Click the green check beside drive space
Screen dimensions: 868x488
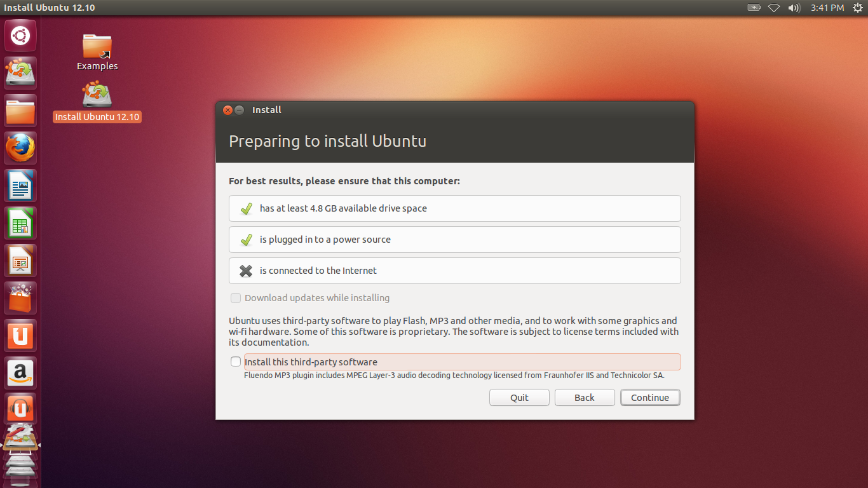[246, 208]
